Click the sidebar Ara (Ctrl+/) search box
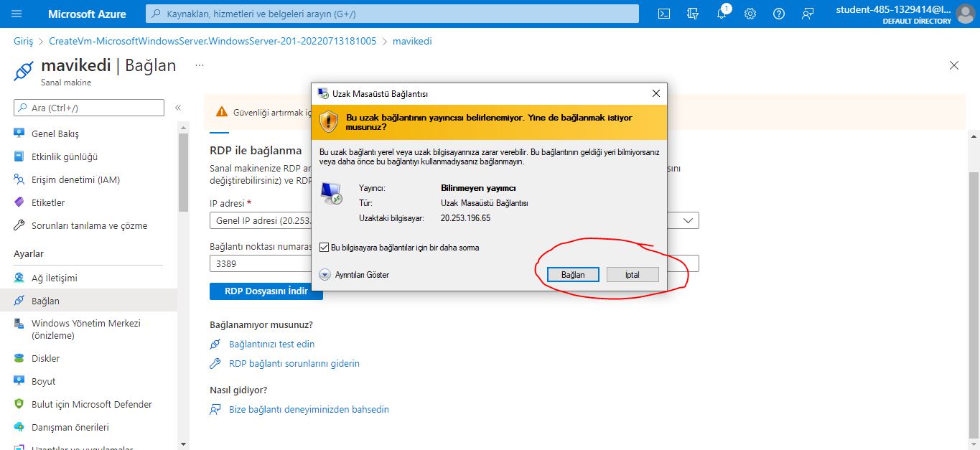 click(89, 108)
